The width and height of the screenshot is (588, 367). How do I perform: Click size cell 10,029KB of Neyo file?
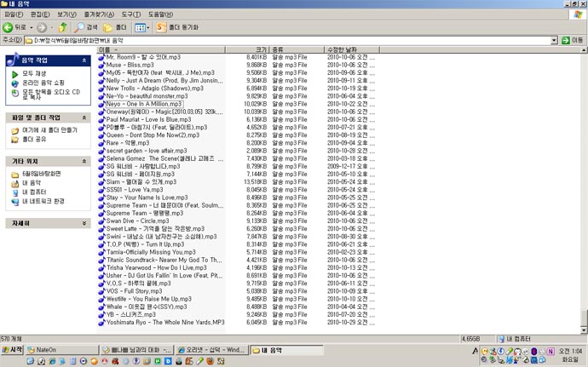pyautogui.click(x=255, y=104)
